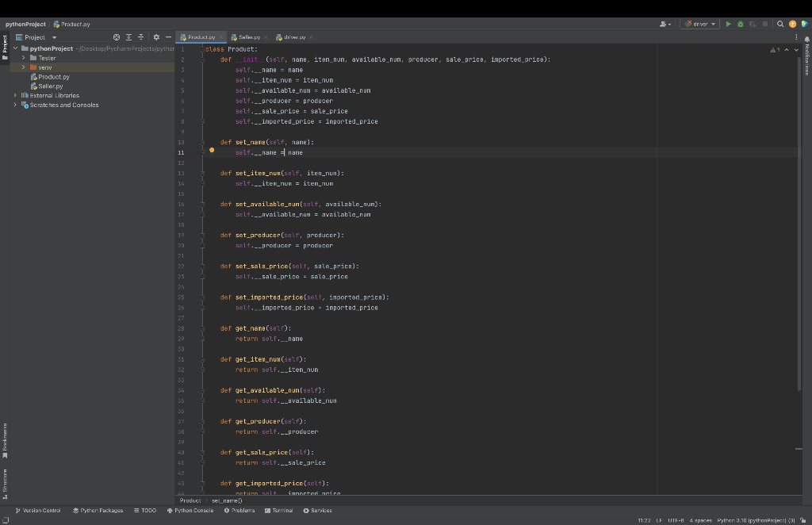
Task: Expand the venv folder
Action: [24, 67]
